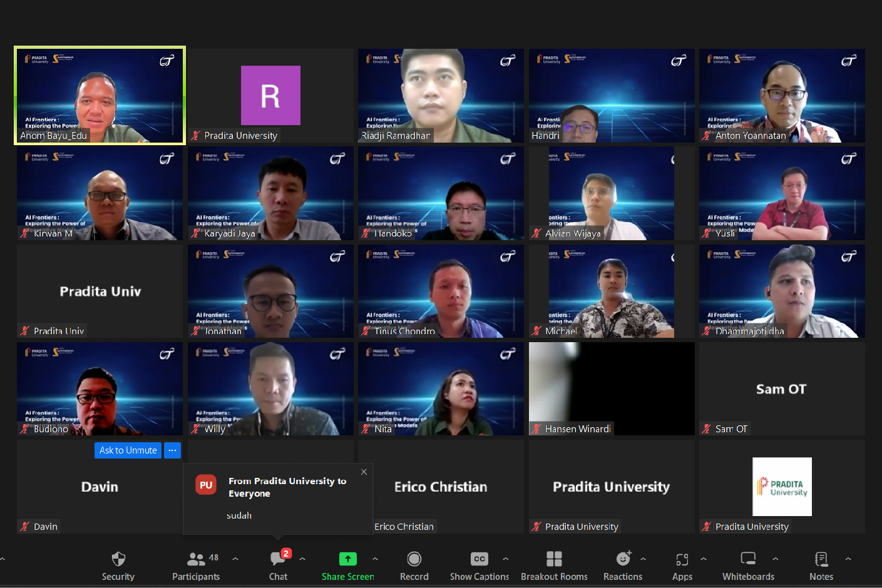Image resolution: width=882 pixels, height=588 pixels.
Task: Toggle Show Captions on
Action: [x=479, y=559]
